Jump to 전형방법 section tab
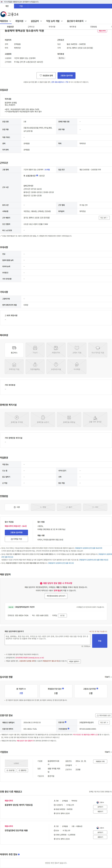 click(94, 27)
